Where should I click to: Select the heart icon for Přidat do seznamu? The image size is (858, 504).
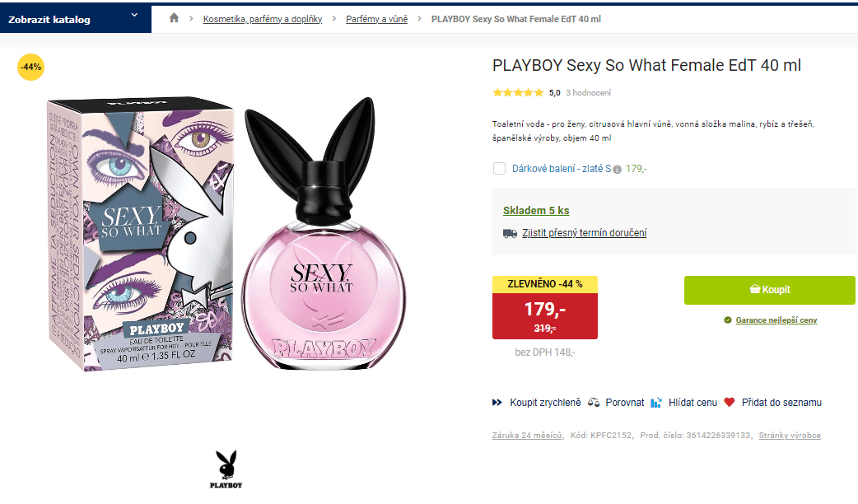[728, 402]
